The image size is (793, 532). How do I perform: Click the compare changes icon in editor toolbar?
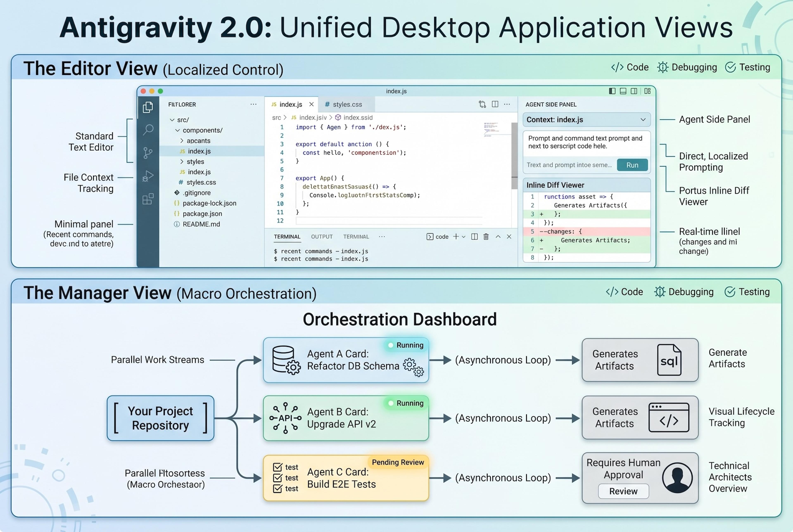click(482, 104)
